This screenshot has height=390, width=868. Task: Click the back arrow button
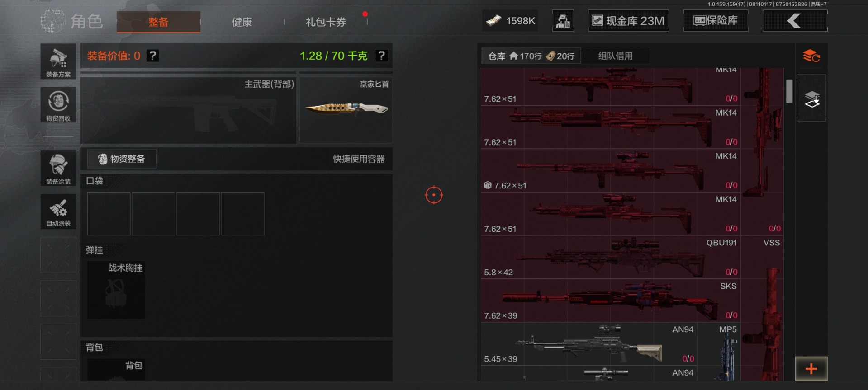[x=795, y=21]
